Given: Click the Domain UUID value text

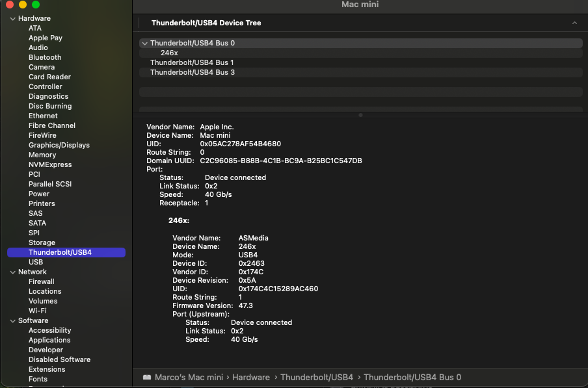Looking at the screenshot, I should click(x=281, y=161).
